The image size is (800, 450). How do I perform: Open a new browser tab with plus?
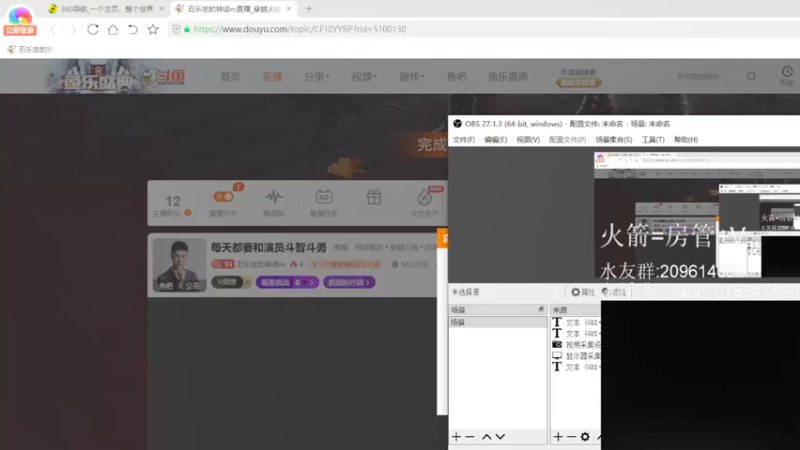[309, 9]
